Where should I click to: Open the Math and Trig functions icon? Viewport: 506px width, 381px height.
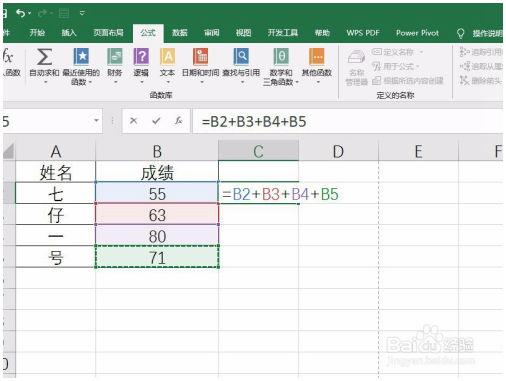pyautogui.click(x=281, y=56)
